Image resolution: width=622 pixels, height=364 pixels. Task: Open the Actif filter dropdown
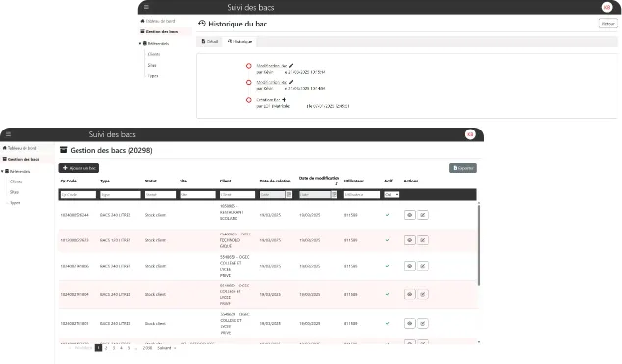(x=391, y=194)
